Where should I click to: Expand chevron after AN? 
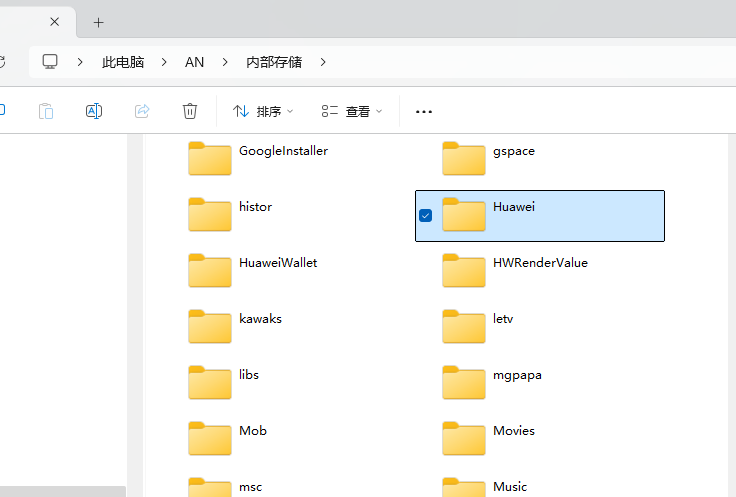225,62
